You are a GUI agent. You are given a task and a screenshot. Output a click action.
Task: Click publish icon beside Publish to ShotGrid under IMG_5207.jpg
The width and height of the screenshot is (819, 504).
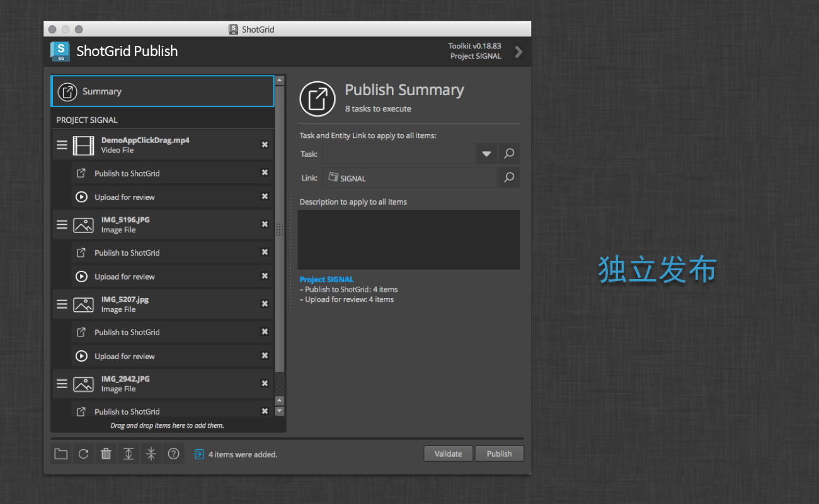[x=81, y=332]
